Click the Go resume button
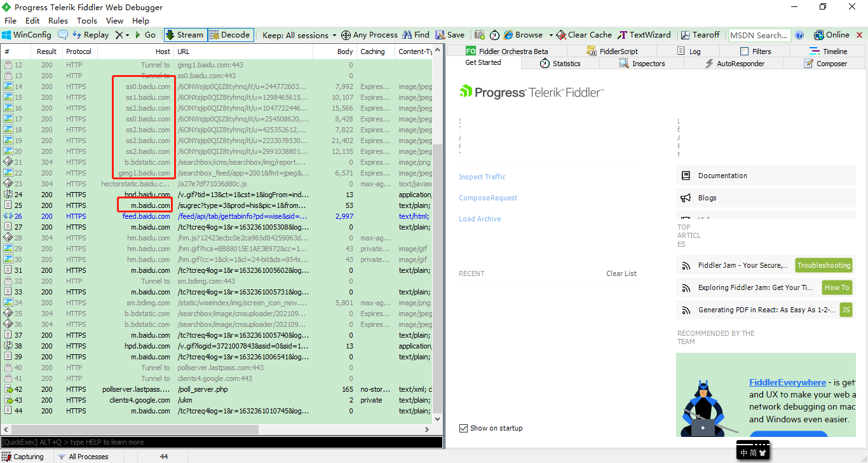Image resolution: width=868 pixels, height=463 pixels. pos(145,35)
